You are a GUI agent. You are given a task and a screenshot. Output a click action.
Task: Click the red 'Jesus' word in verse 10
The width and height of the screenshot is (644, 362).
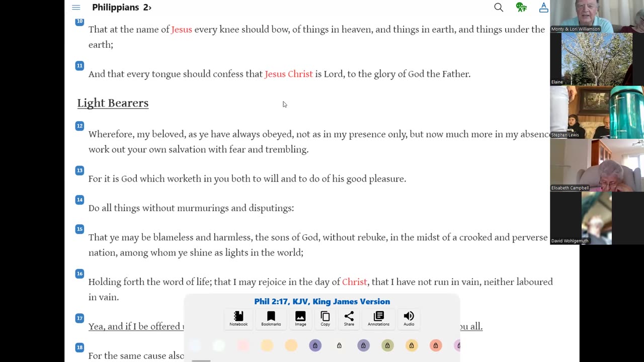[x=182, y=30]
